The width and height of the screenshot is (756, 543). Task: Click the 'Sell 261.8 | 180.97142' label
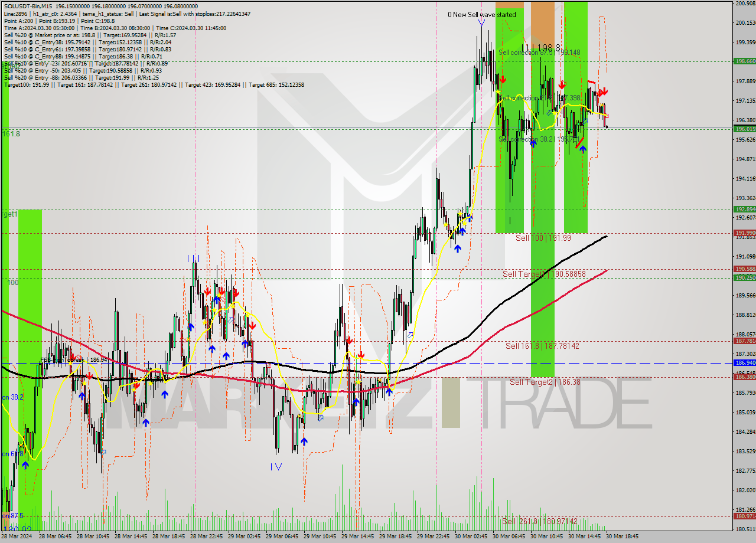click(540, 521)
